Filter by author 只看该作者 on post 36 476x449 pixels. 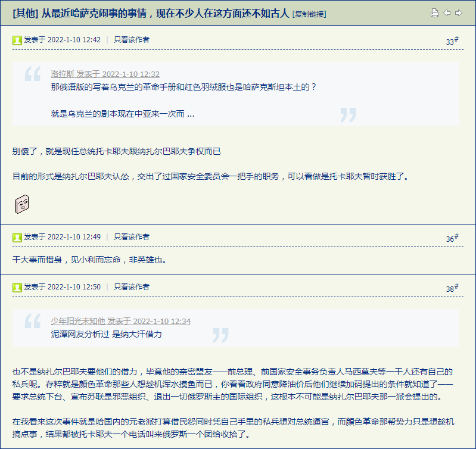(132, 237)
